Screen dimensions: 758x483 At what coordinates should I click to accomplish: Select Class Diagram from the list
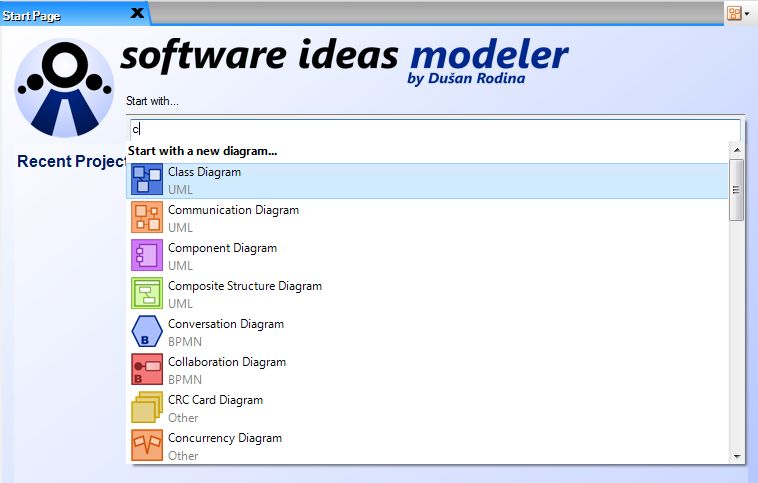(x=427, y=180)
